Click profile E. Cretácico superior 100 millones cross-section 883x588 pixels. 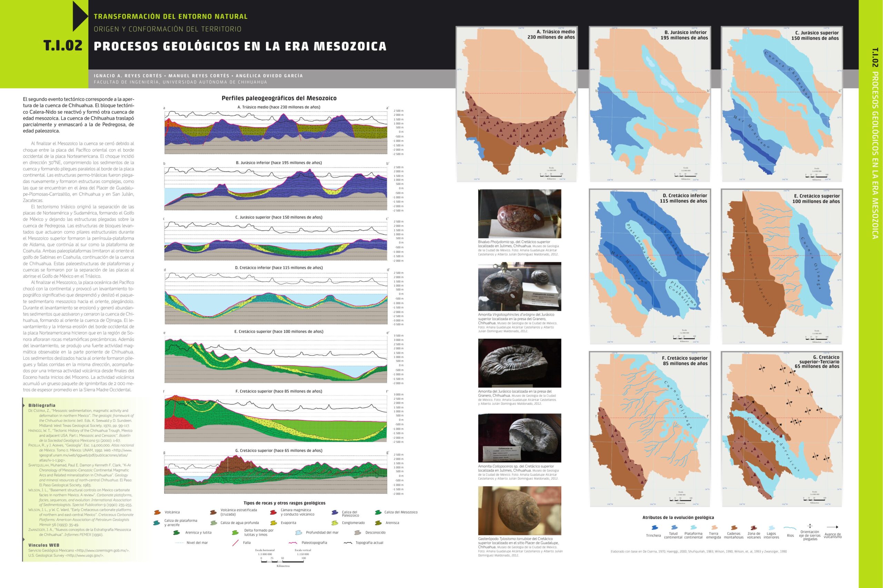(x=276, y=359)
